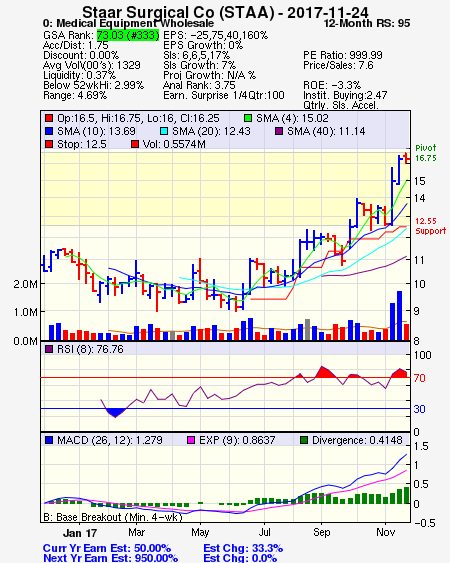Click the Stop: 12.5 legend text

(x=82, y=144)
